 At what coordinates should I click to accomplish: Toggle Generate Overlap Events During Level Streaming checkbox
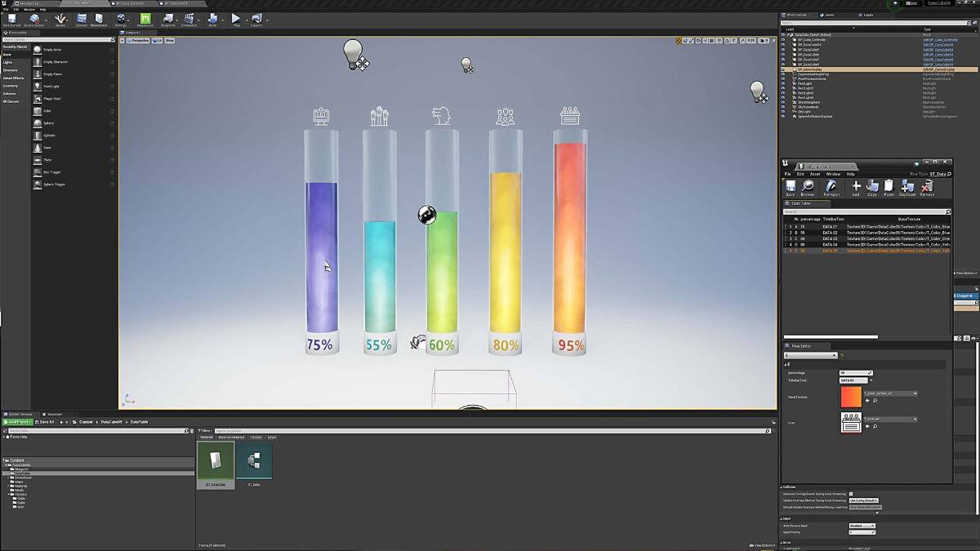pyautogui.click(x=851, y=494)
